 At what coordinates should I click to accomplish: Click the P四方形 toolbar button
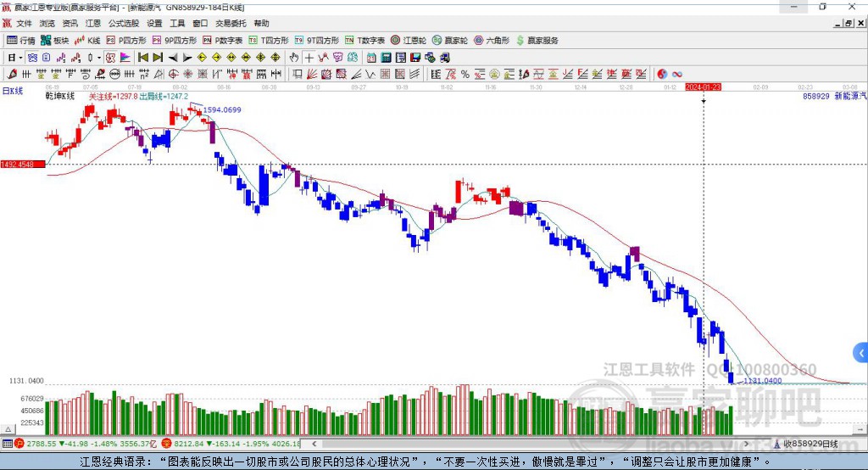(x=126, y=40)
